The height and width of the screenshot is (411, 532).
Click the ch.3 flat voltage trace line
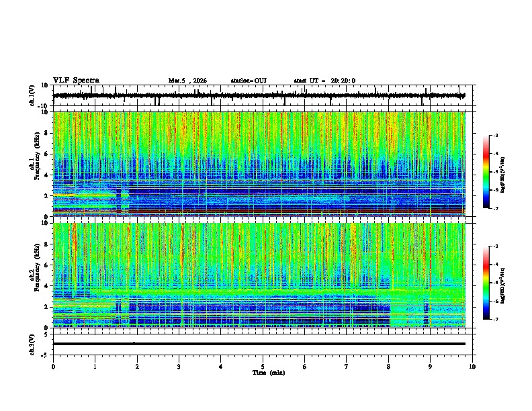click(259, 344)
